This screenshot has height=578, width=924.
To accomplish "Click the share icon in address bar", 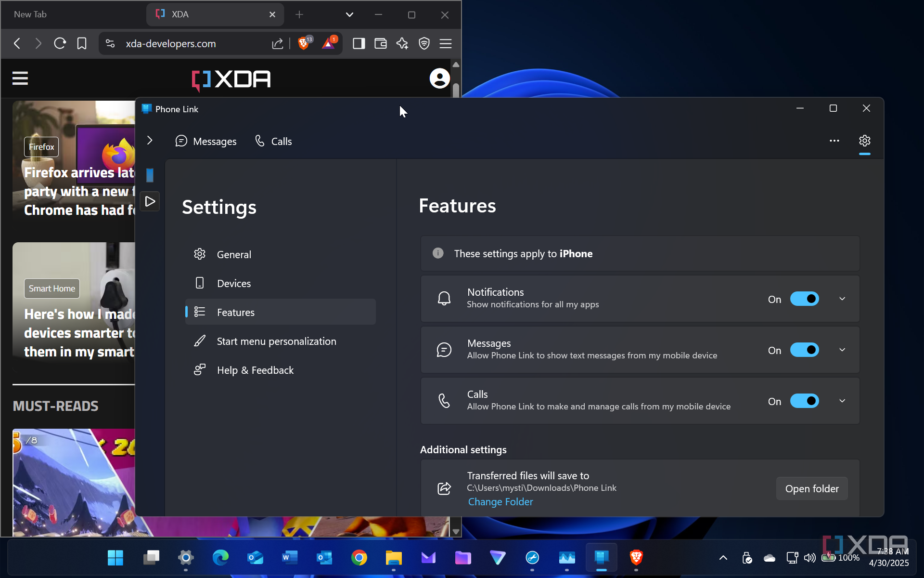I will pyautogui.click(x=278, y=44).
